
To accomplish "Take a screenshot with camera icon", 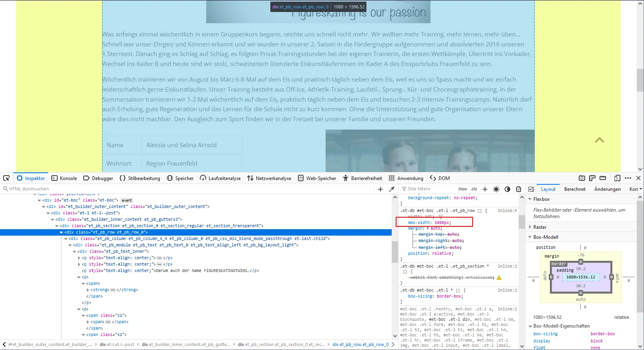I will 582,178.
